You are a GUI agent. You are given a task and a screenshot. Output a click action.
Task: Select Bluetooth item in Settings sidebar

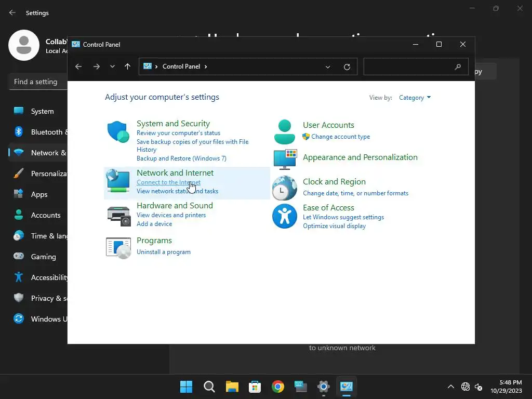point(37,132)
